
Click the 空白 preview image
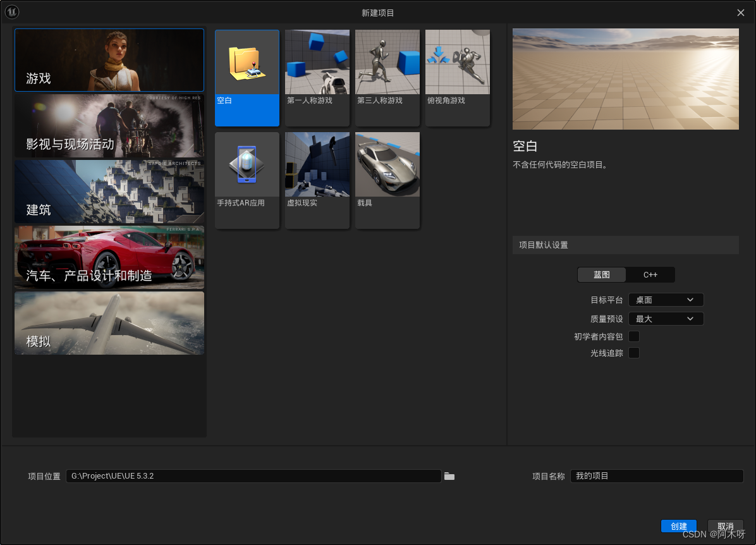pyautogui.click(x=625, y=79)
